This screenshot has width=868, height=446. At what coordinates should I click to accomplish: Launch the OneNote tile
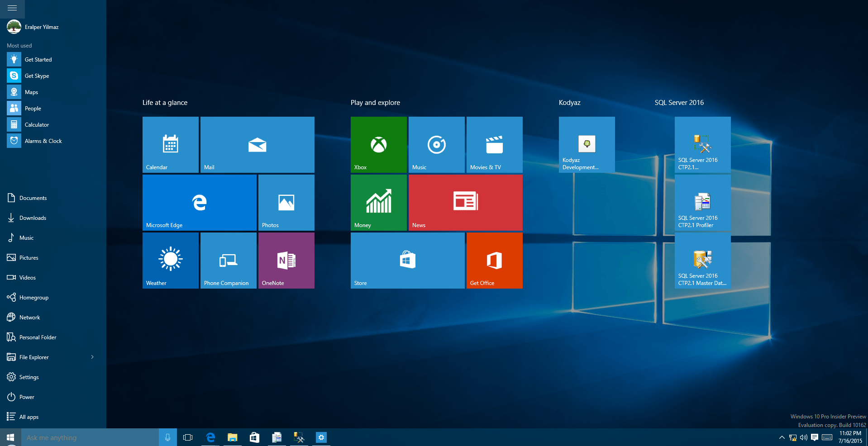(286, 261)
